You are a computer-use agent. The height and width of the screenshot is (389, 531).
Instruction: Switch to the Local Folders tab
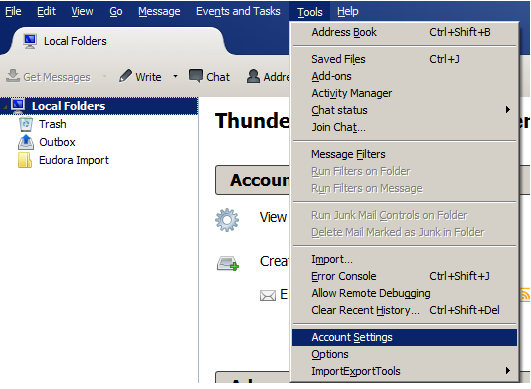tap(119, 41)
